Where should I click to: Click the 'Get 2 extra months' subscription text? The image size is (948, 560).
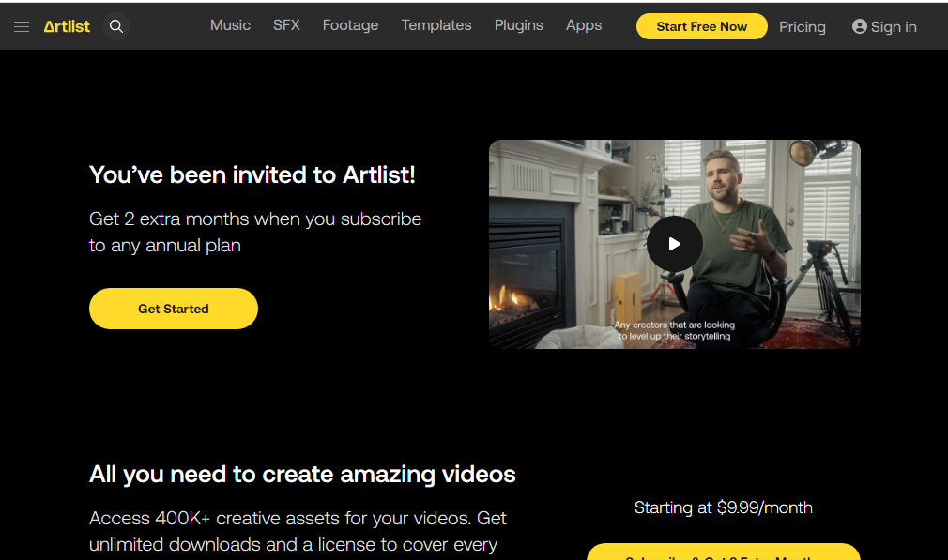[x=255, y=232]
